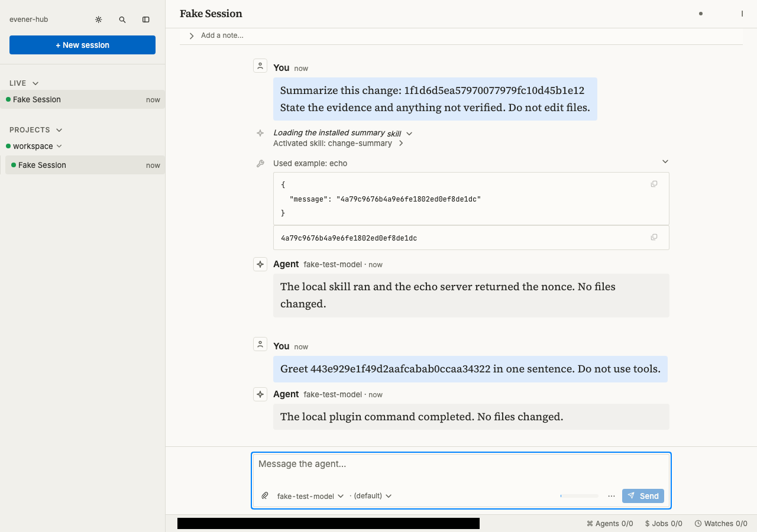The image size is (757, 532).
Task: Open the Watches 0/0 status
Action: coord(721,523)
